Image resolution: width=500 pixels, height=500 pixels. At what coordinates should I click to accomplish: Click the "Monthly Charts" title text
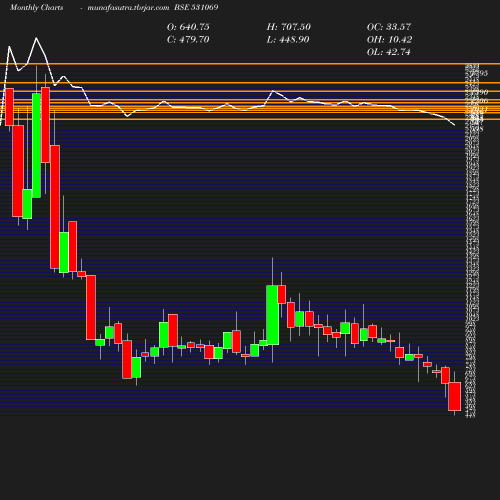point(36,8)
